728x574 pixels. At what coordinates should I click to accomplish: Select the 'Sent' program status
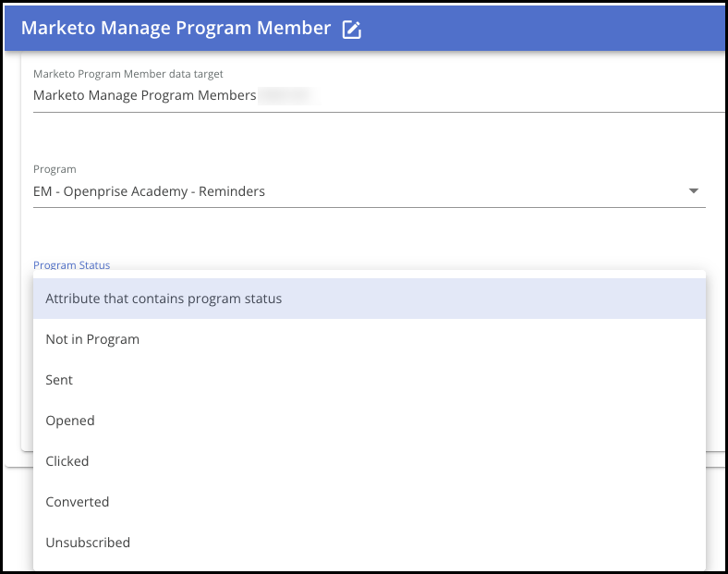(x=59, y=380)
